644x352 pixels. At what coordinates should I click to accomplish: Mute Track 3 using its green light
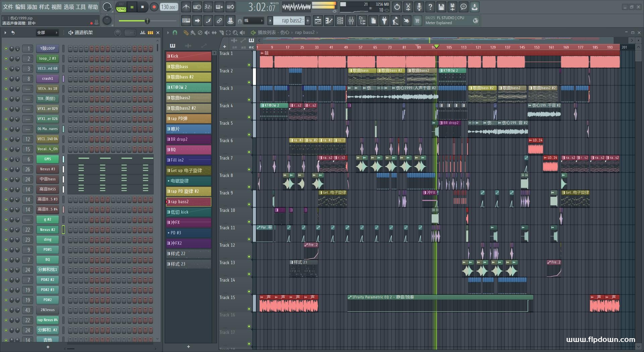coord(249,100)
